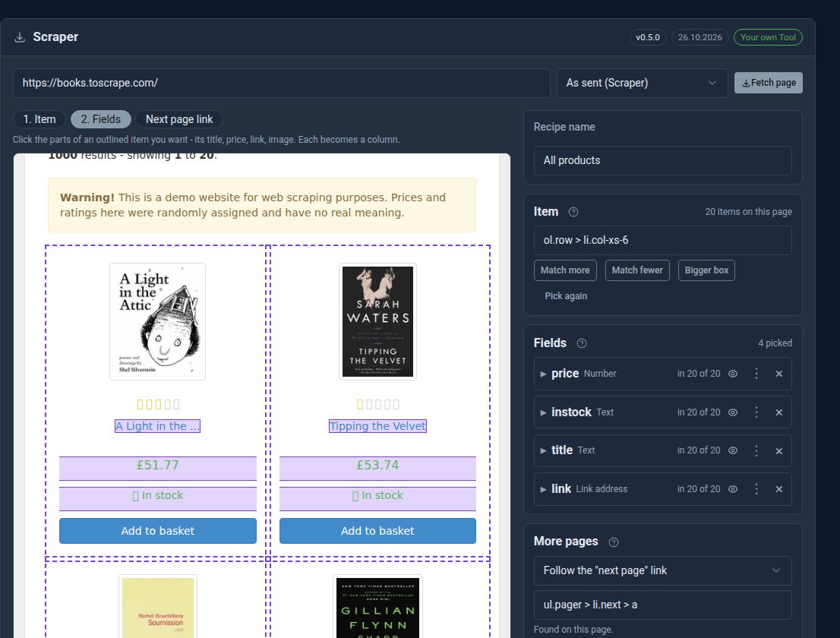Screen dimensions: 840x638
Task: Click the v0.5.0 version badge
Action: pos(648,37)
